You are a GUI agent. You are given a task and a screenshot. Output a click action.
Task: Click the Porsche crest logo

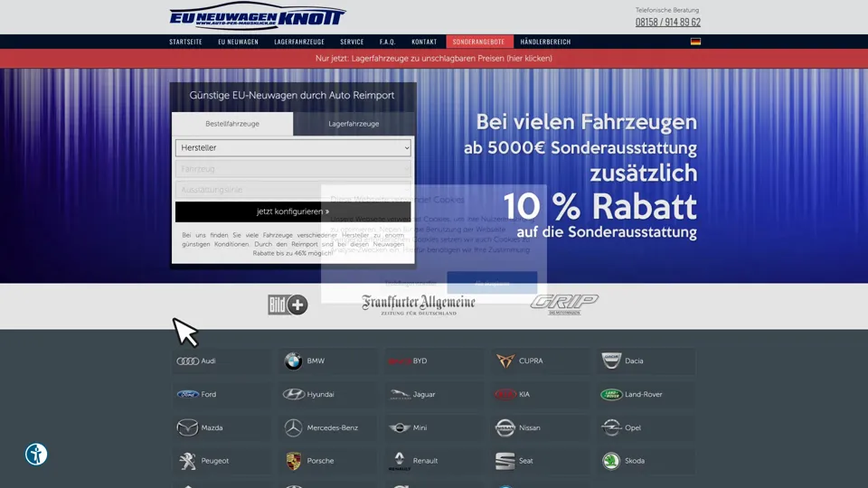[293, 461]
